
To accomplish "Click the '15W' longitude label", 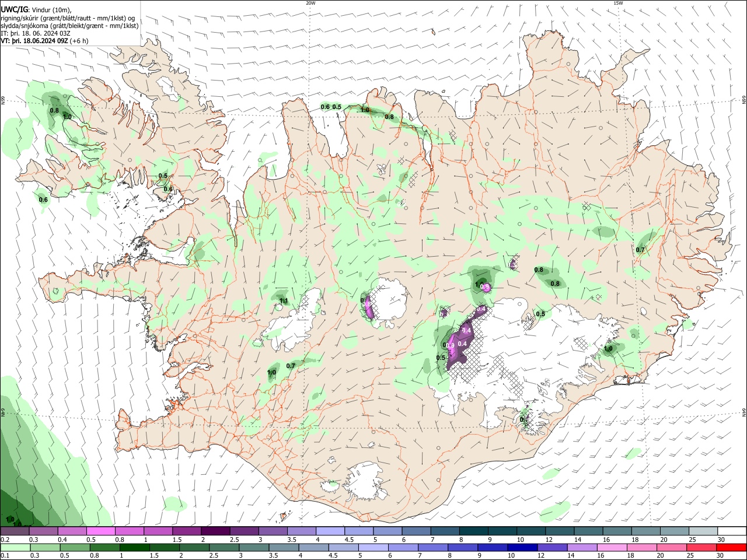I will pos(618,3).
